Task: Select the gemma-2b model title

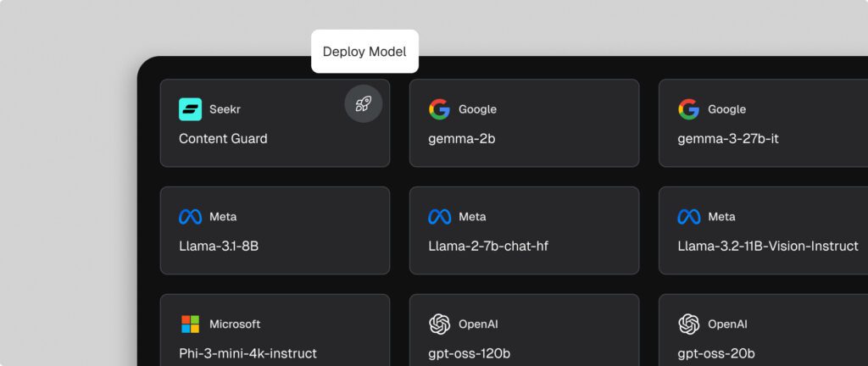Action: (x=462, y=139)
